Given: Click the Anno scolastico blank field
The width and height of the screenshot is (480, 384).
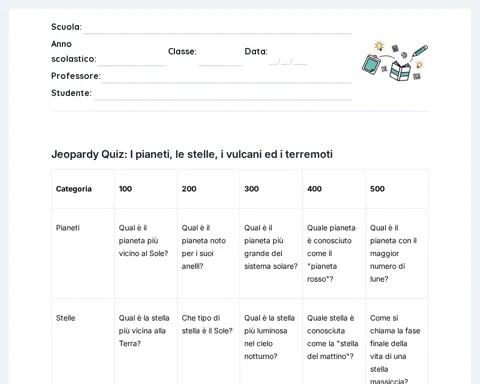Looking at the screenshot, I should [132, 59].
